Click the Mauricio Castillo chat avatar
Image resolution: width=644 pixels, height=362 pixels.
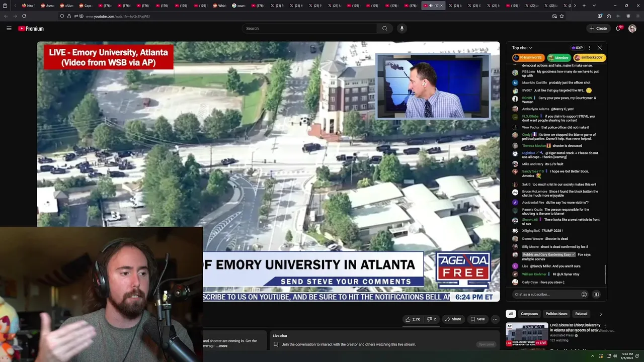point(515,83)
